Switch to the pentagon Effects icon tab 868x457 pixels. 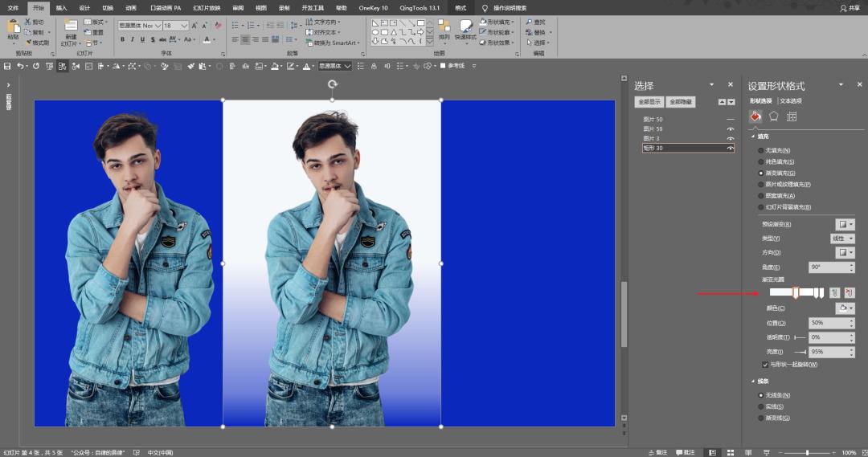click(x=773, y=116)
